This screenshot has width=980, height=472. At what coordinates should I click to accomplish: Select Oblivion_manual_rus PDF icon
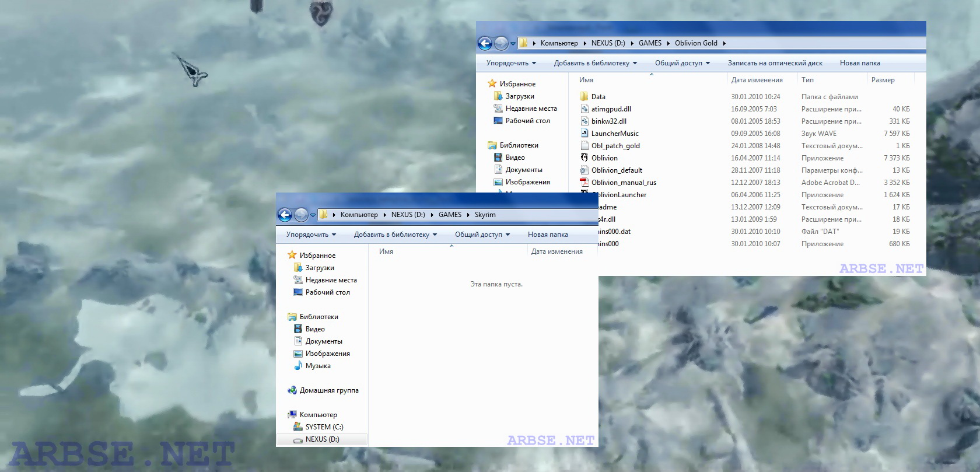584,182
